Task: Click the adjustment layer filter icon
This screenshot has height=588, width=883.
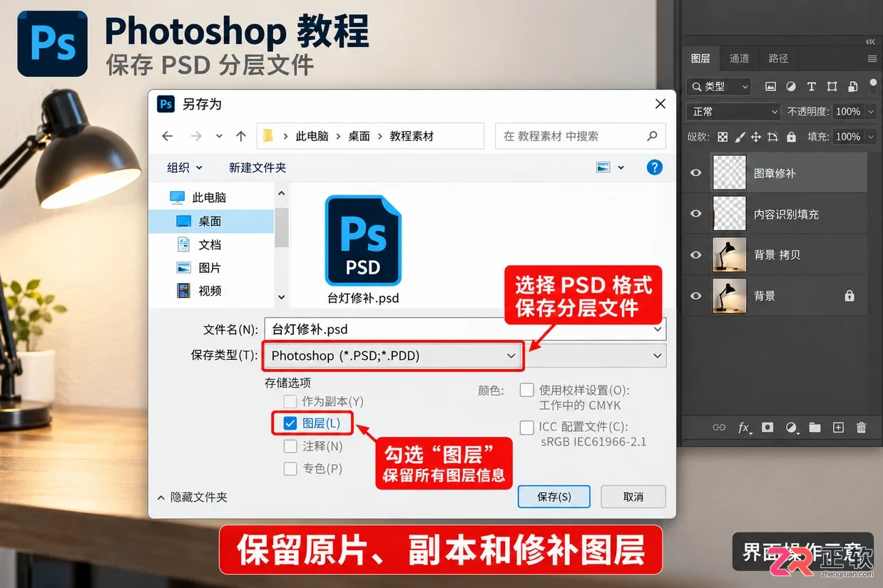Action: [x=791, y=86]
